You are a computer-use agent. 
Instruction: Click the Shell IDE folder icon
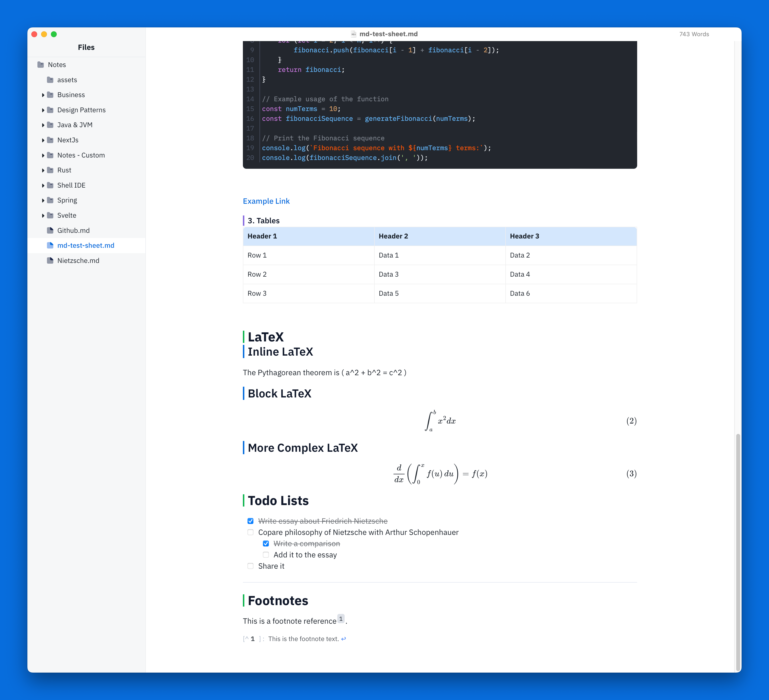tap(50, 185)
